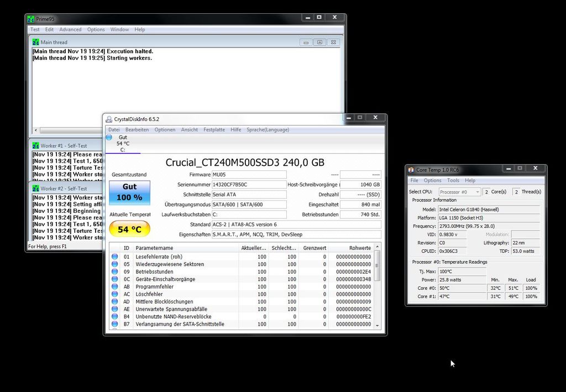Click status icon for Unerwartete Spannungsabfälle row

(115, 309)
